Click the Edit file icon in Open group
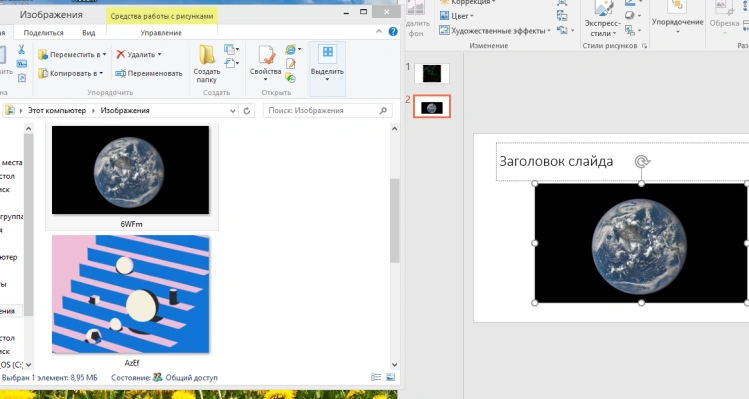The width and height of the screenshot is (749, 399). pyautogui.click(x=290, y=64)
